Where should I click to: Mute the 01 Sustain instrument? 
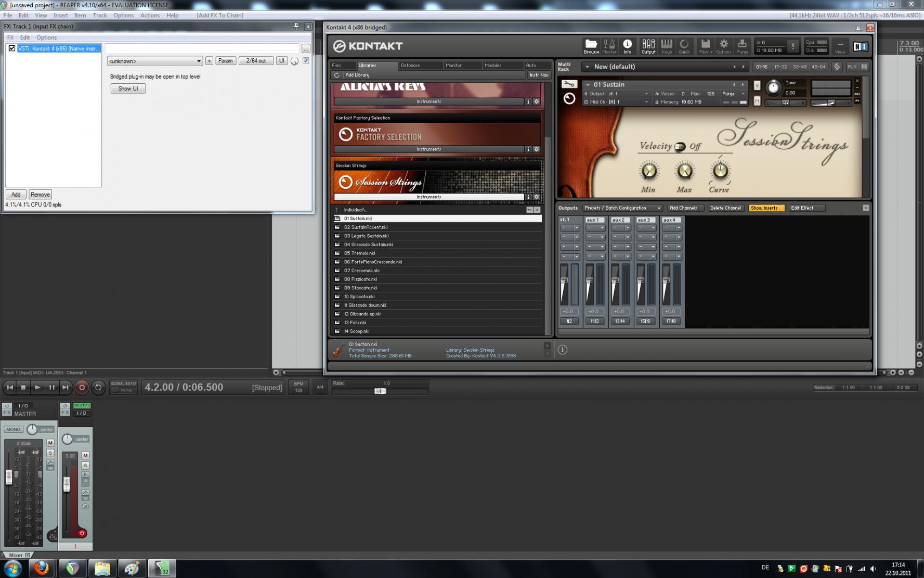[x=757, y=101]
